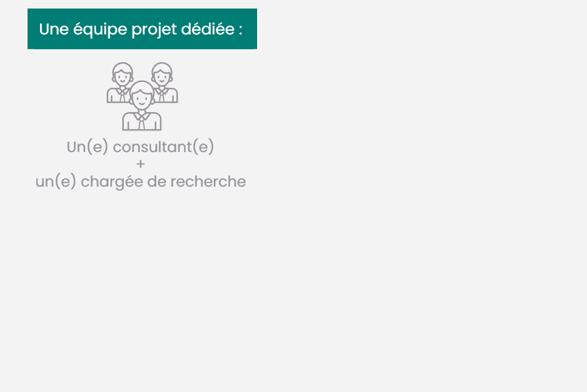Click the green 'Une équipe projet dédiée' banner
The height and width of the screenshot is (392, 587).
coord(142,29)
